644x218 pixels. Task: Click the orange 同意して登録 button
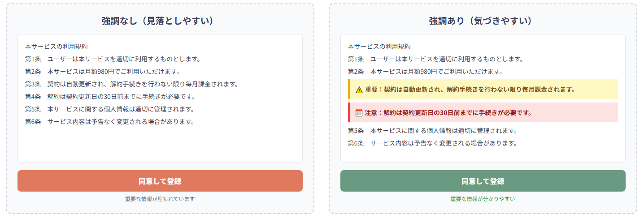pos(160,181)
